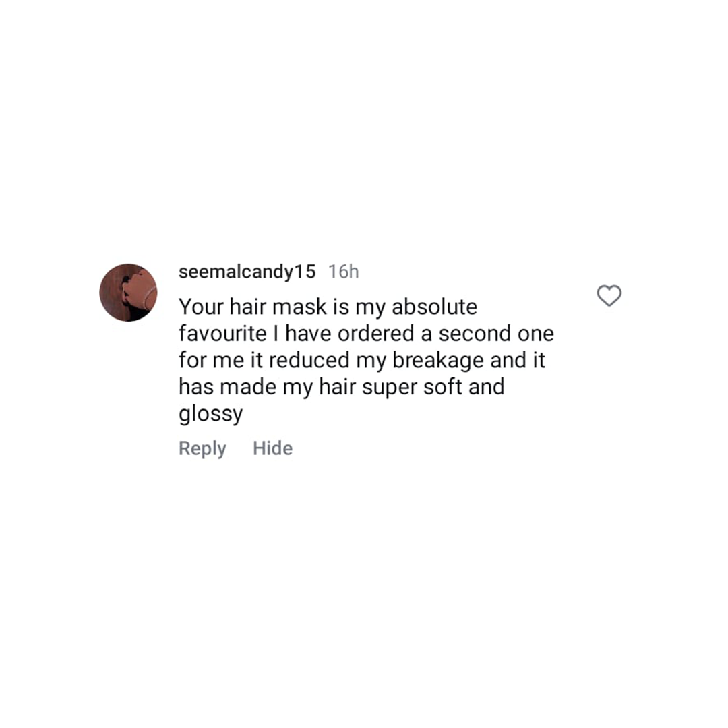This screenshot has height=728, width=728.
Task: Click 'absolute' in the first comment line
Action: [x=435, y=307]
